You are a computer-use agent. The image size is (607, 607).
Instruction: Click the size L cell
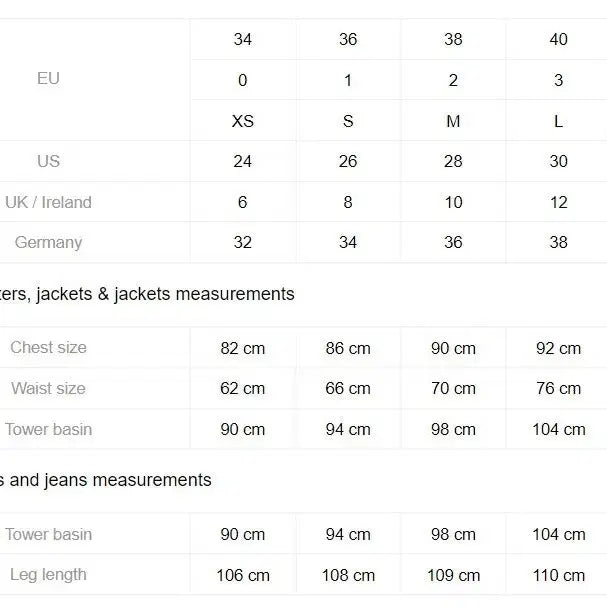pos(559,122)
